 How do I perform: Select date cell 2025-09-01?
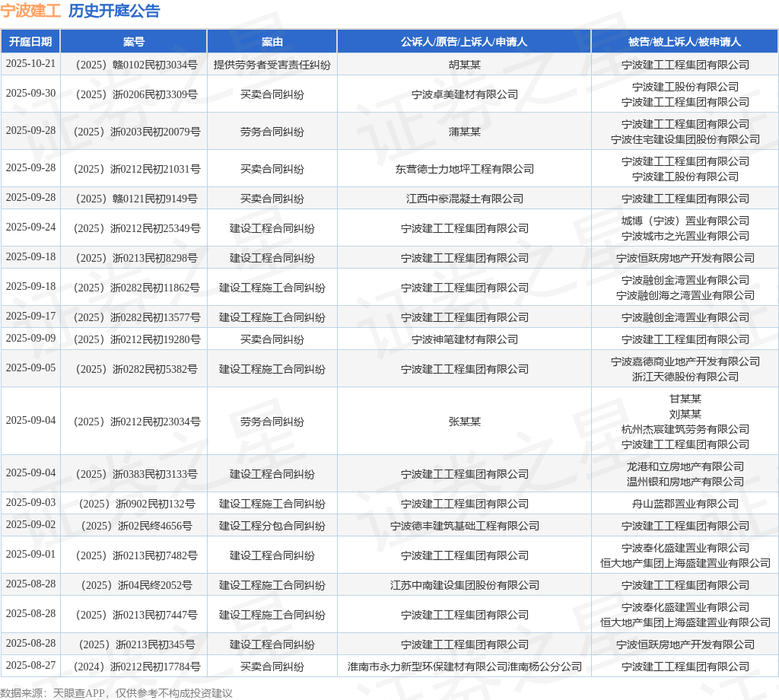coord(30,555)
